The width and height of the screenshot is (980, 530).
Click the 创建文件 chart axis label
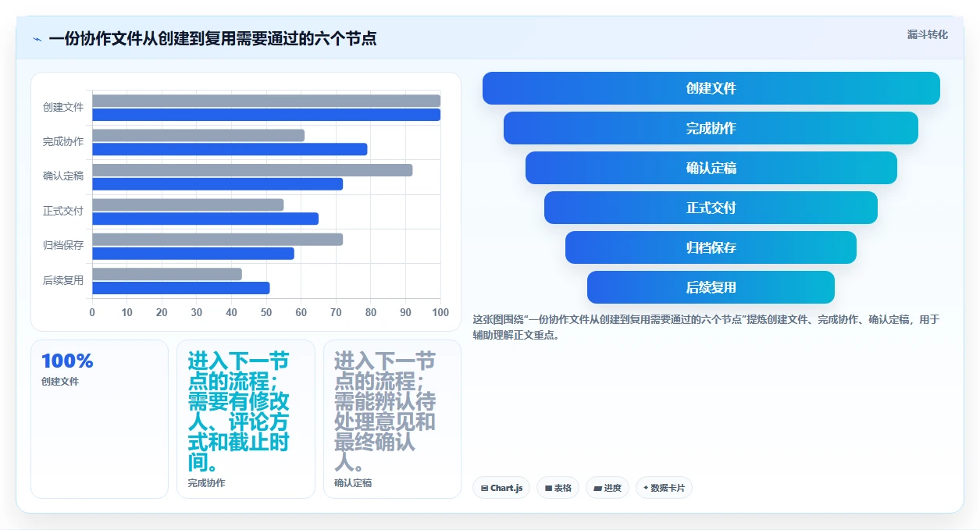[63, 108]
